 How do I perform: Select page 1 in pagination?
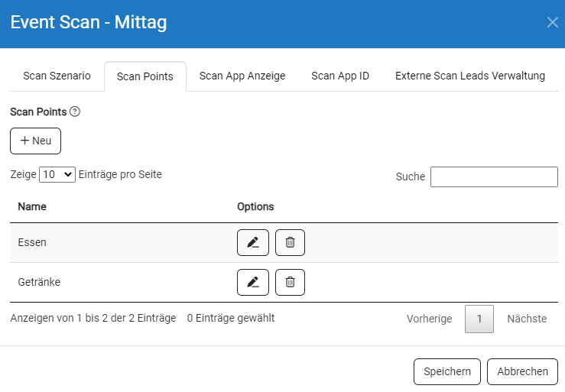click(479, 319)
